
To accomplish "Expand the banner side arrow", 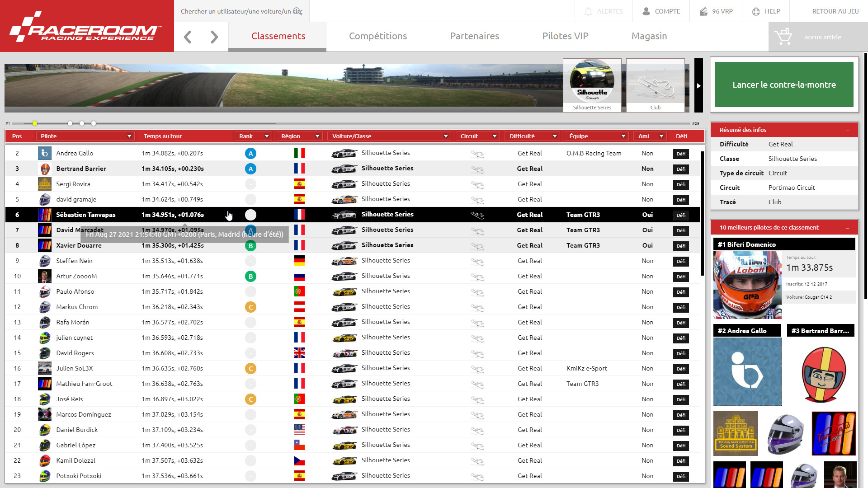I will [698, 85].
